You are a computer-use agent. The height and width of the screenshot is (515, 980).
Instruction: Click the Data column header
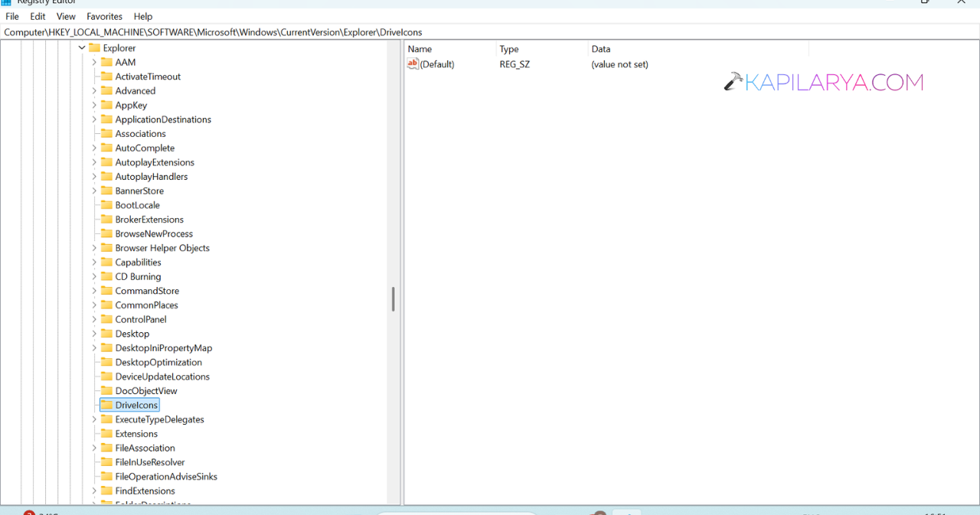point(698,49)
